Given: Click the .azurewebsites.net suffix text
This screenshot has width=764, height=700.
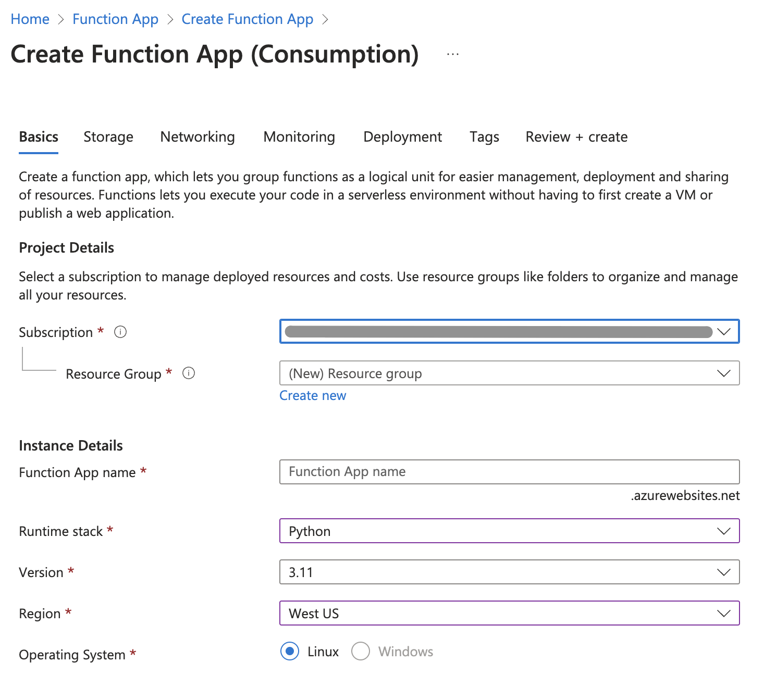Looking at the screenshot, I should point(685,495).
